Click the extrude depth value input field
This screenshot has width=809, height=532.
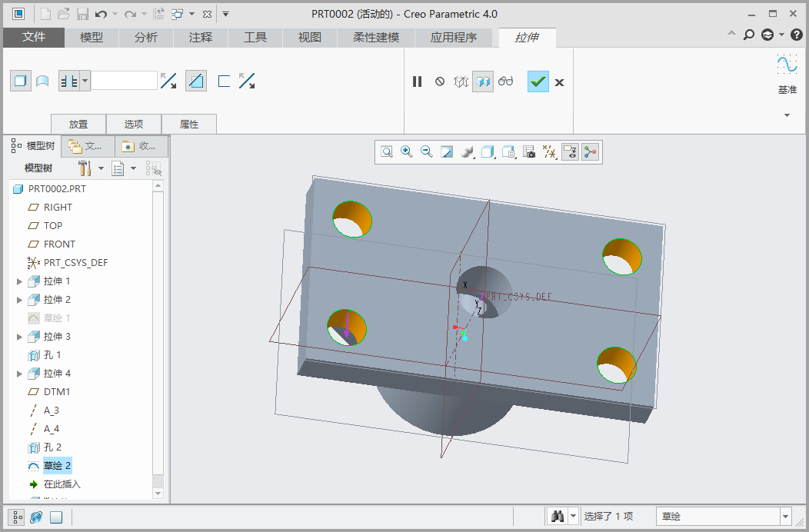pyautogui.click(x=124, y=81)
